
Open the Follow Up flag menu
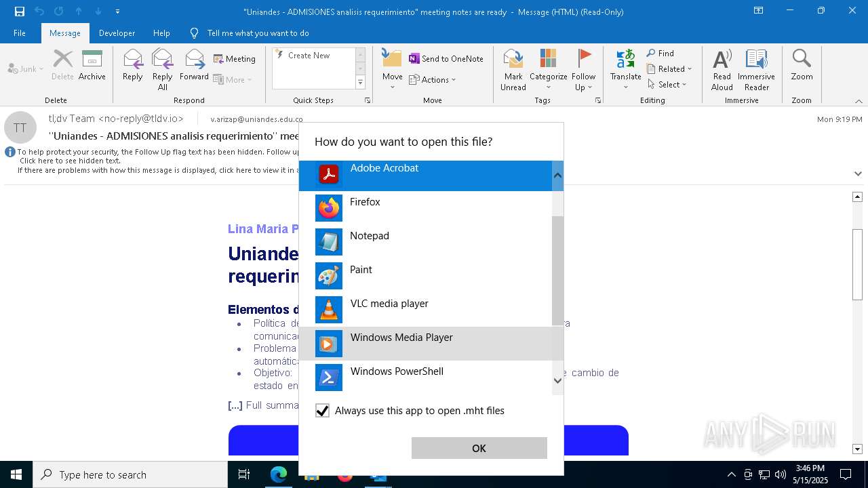point(583,70)
